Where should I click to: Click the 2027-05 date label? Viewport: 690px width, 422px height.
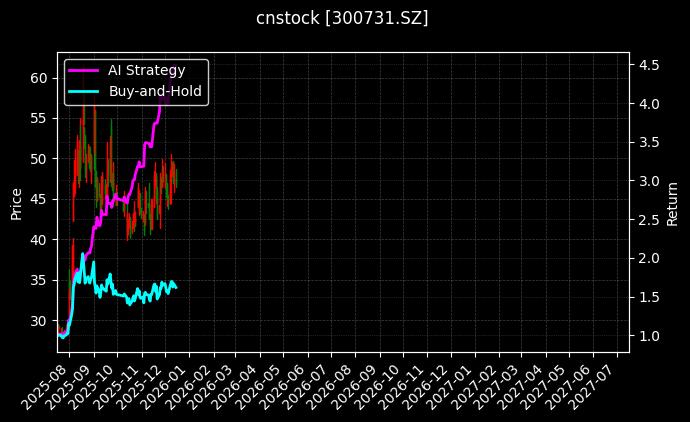tap(546, 386)
